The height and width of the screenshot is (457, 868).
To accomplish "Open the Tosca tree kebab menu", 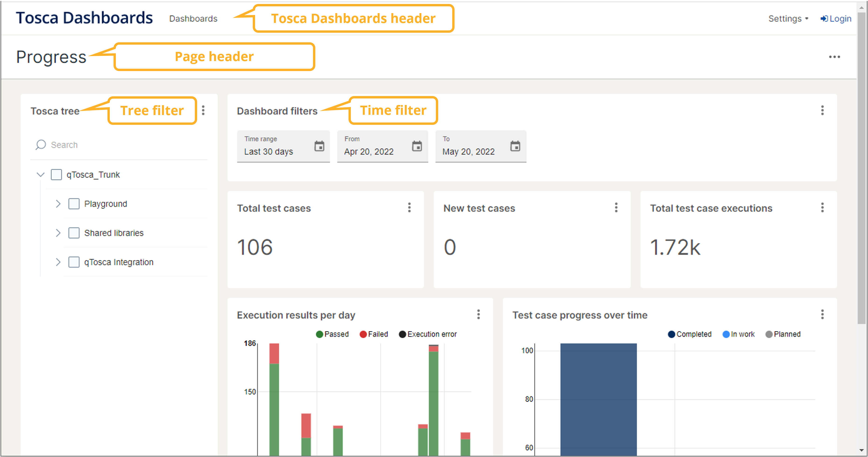I will tap(203, 110).
